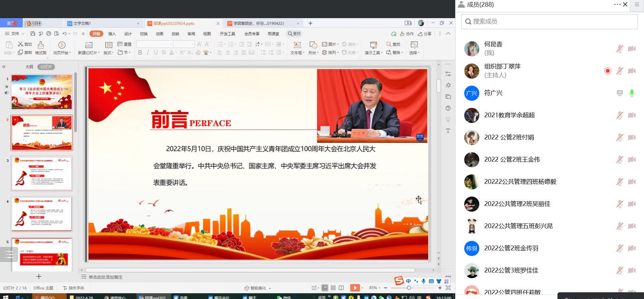Viewport: 644px width, 299px height.
Task: Click the Format Painter (格式刷) icon
Action: (x=41, y=45)
